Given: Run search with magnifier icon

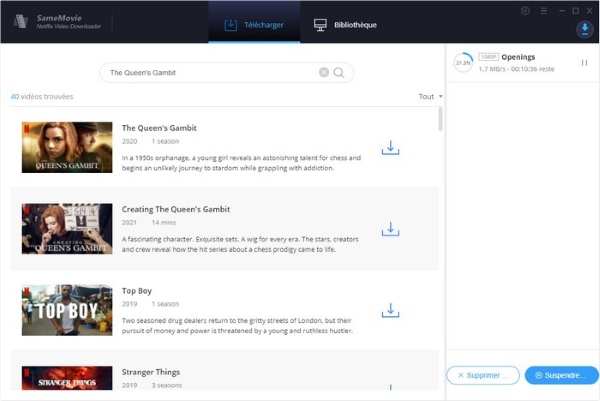Looking at the screenshot, I should [x=339, y=72].
